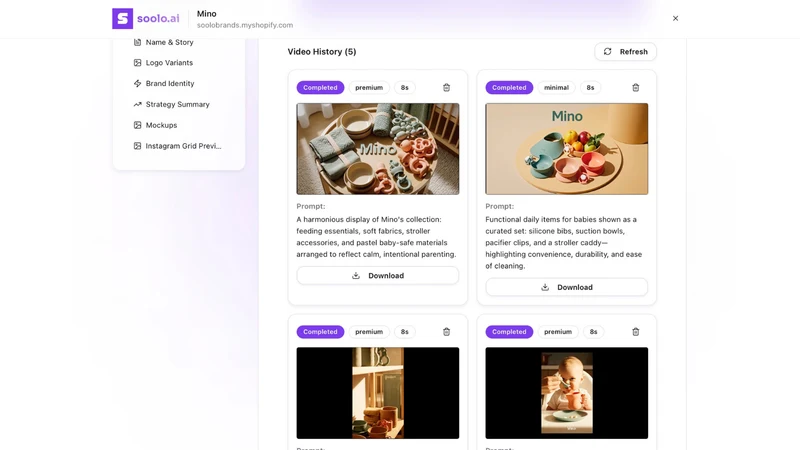800x450 pixels.
Task: Click the Instagram Grid Preview icon
Action: [x=137, y=146]
